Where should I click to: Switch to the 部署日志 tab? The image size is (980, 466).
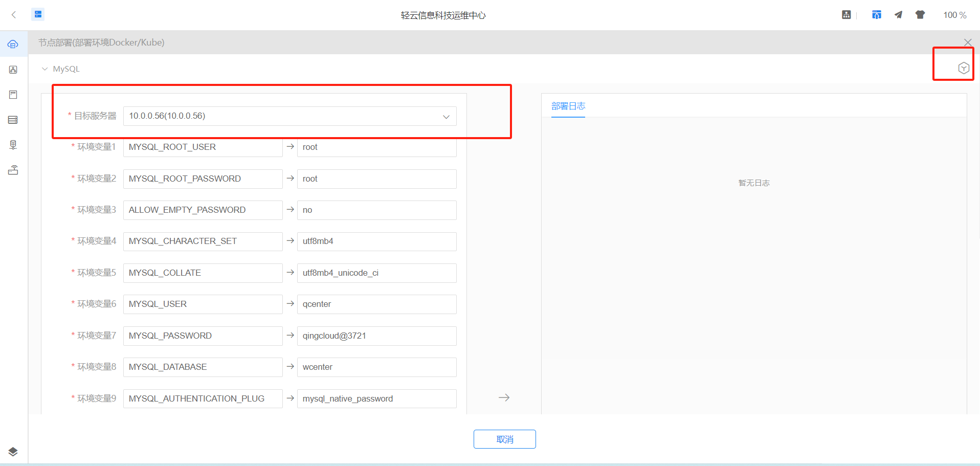coord(568,106)
